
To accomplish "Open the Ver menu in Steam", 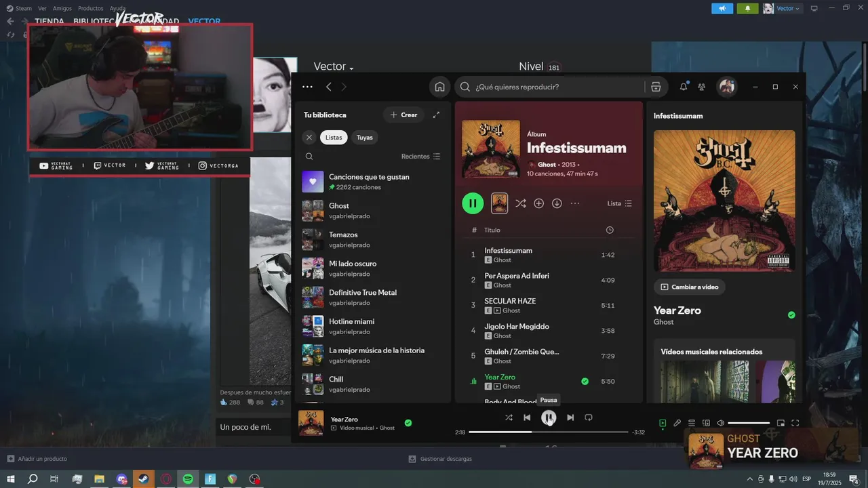I will click(x=43, y=8).
